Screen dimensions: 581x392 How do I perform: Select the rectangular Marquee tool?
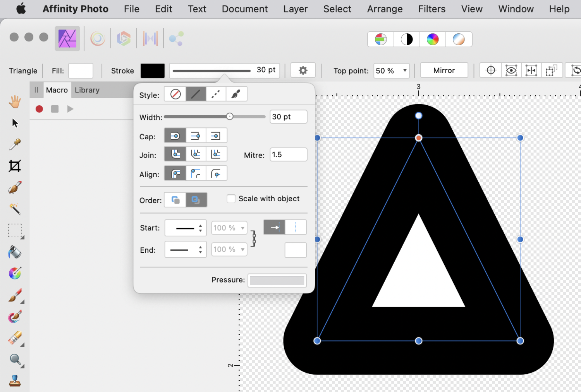14,231
